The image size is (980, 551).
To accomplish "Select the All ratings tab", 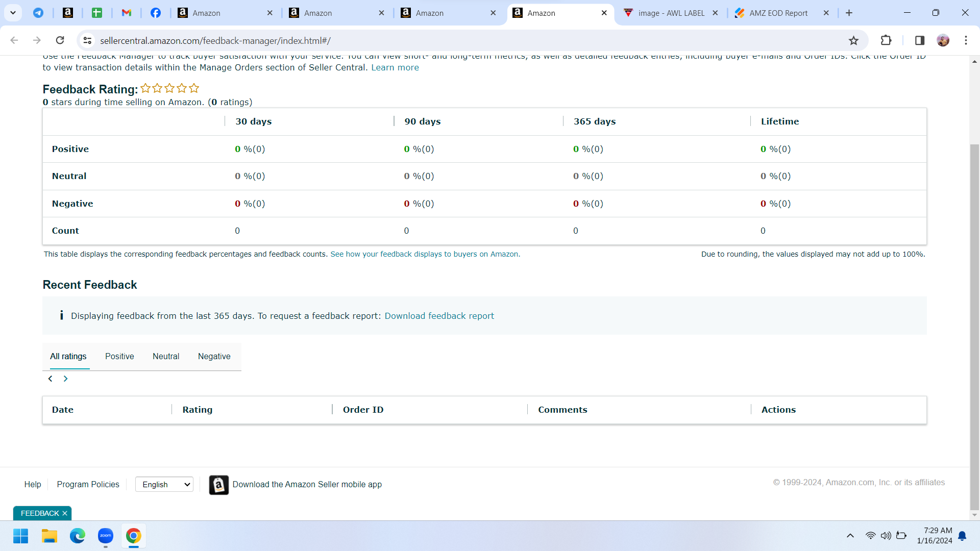I will 68,356.
